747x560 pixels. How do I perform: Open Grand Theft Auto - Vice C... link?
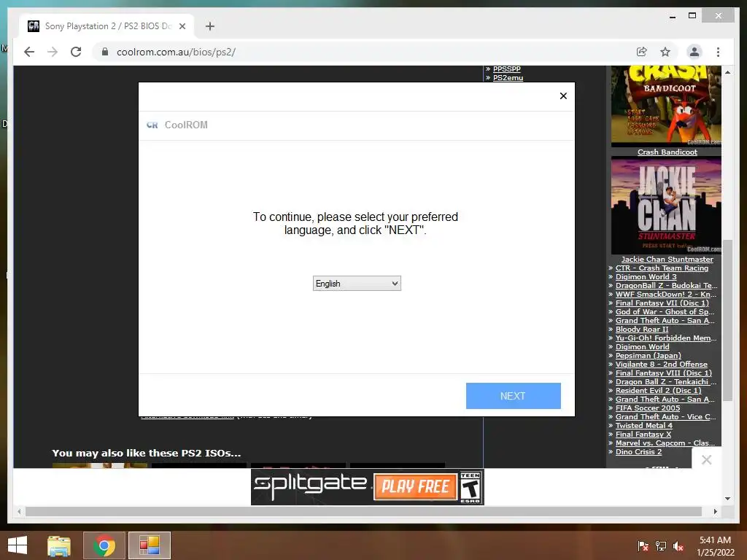tap(665, 416)
